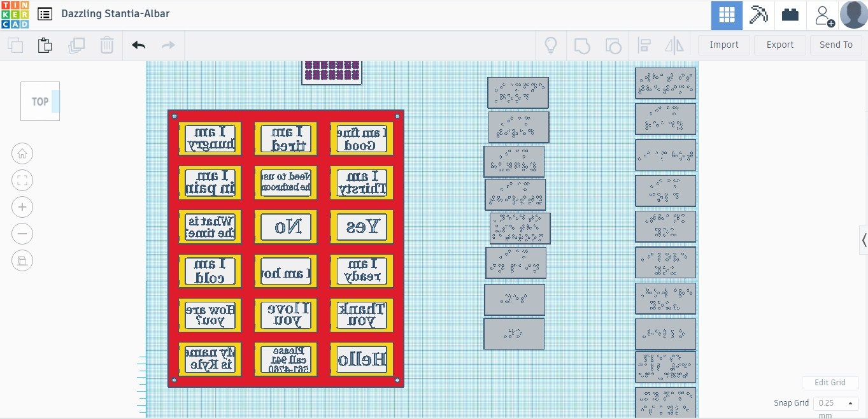Expand the collapsed shapes panel arrow

pyautogui.click(x=864, y=240)
